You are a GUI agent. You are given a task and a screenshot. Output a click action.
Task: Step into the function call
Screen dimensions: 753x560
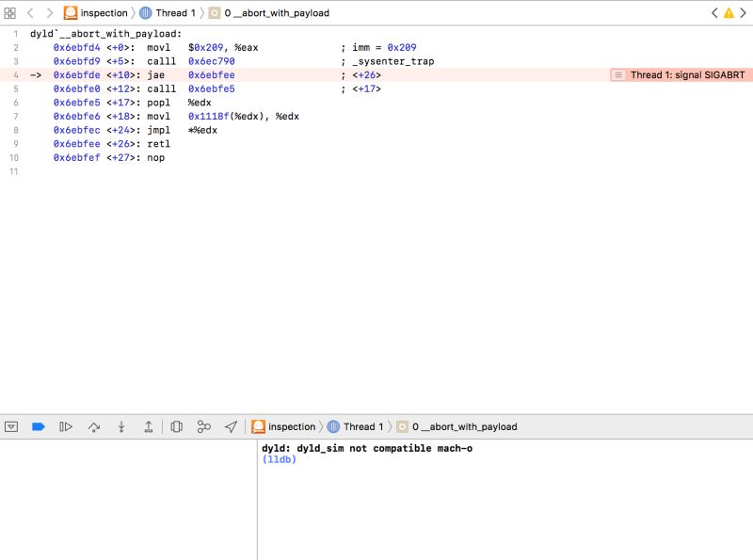120,426
